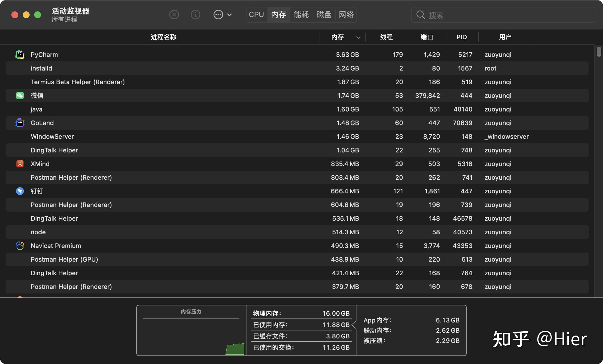The width and height of the screenshot is (603, 364).
Task: Click the PyCharm process name
Action: [x=44, y=55]
